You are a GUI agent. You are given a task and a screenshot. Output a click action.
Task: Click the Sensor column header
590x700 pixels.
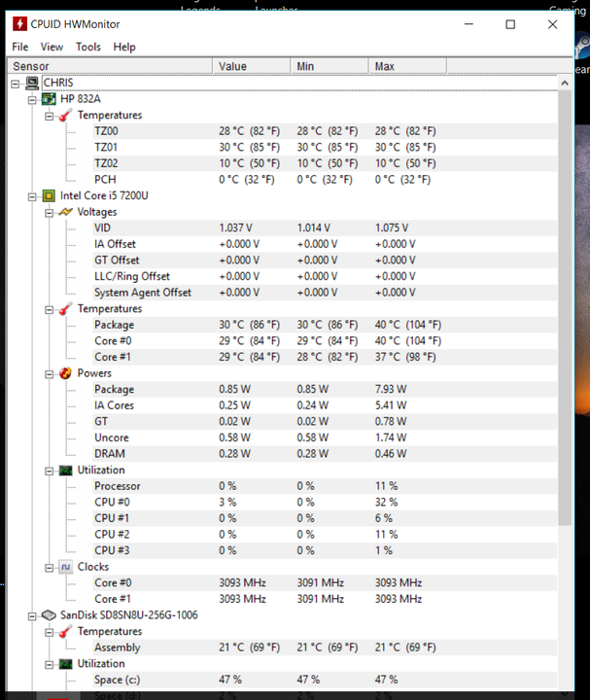(110, 66)
